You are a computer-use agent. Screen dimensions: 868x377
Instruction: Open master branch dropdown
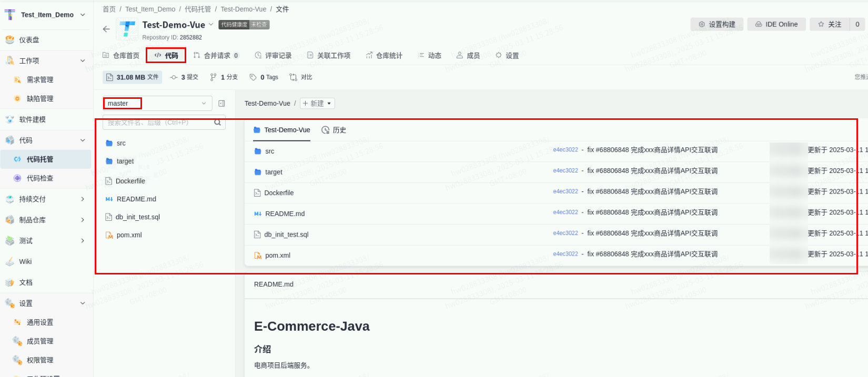click(157, 104)
